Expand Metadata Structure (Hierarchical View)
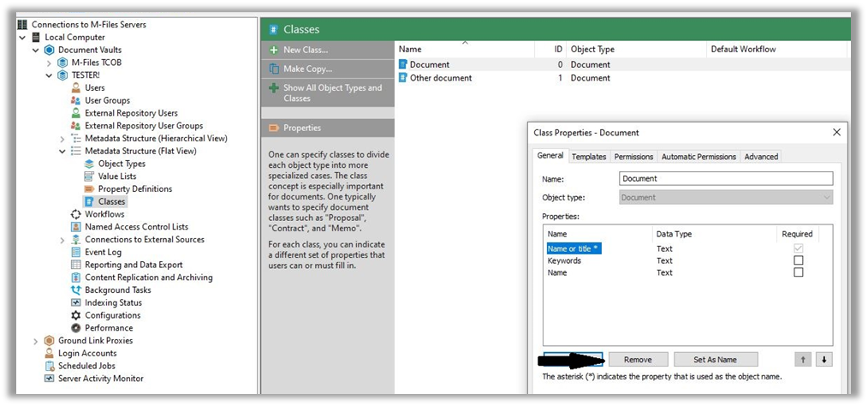The image size is (868, 406). click(x=62, y=139)
